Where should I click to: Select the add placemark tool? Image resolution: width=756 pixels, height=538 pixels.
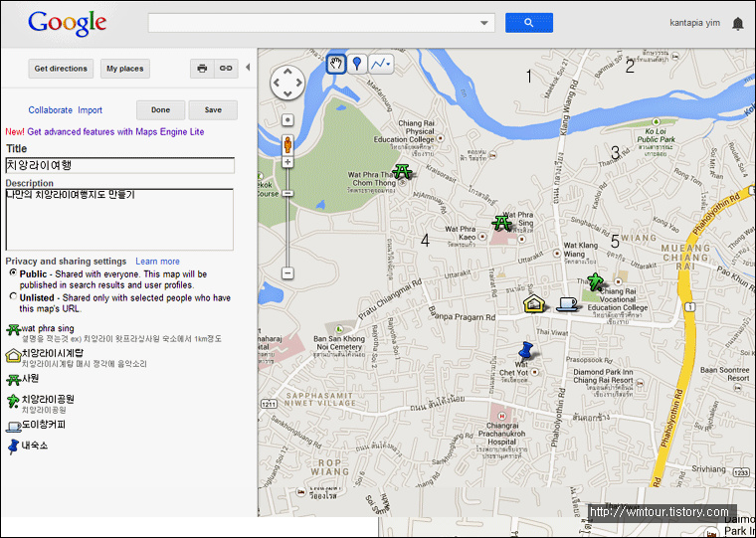pos(357,64)
